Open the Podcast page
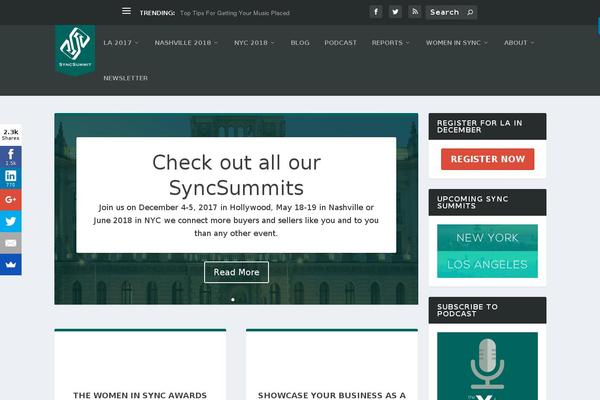600x400 pixels. [341, 43]
